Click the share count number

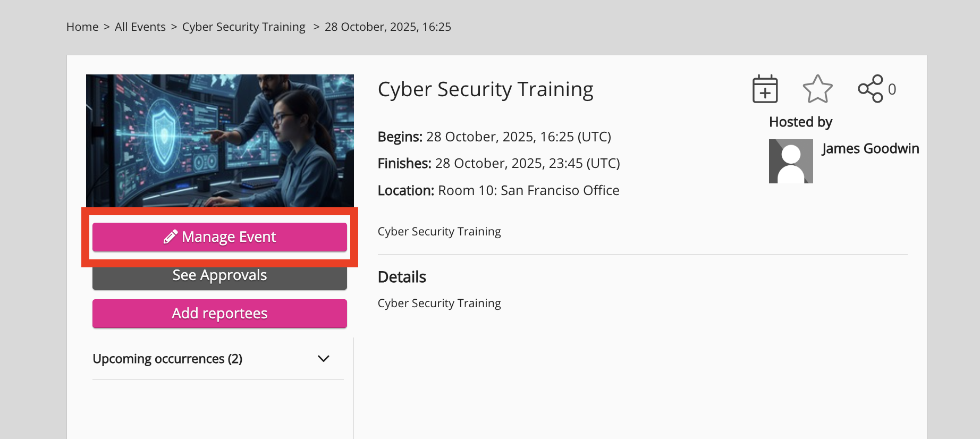[x=892, y=89]
